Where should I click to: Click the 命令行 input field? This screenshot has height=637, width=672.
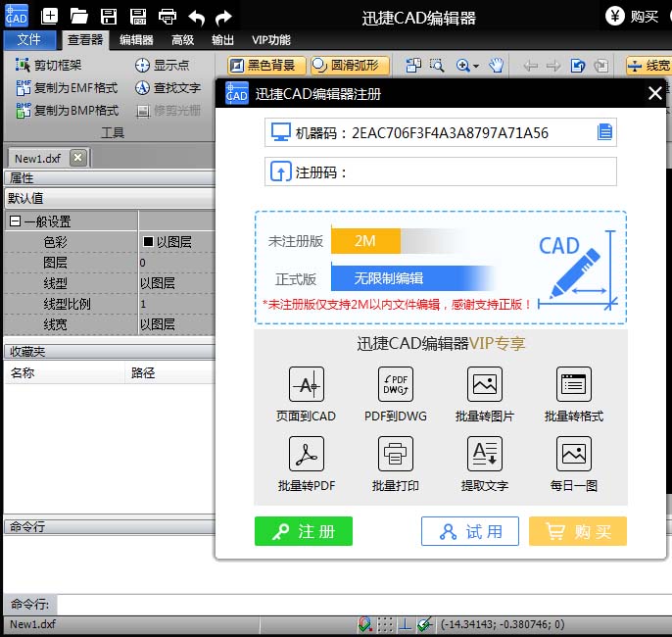(x=364, y=605)
